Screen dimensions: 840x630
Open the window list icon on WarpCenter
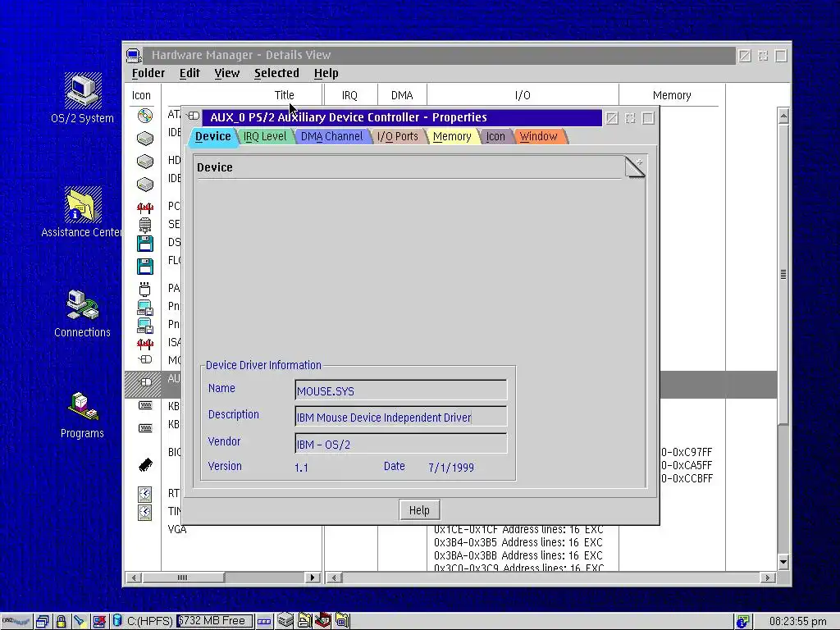(x=43, y=622)
